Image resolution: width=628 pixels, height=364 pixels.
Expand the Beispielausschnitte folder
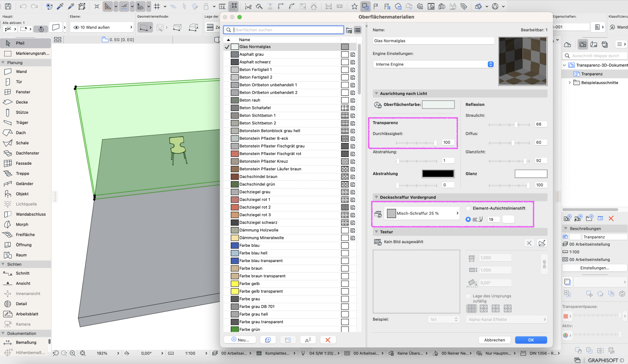[x=570, y=83]
